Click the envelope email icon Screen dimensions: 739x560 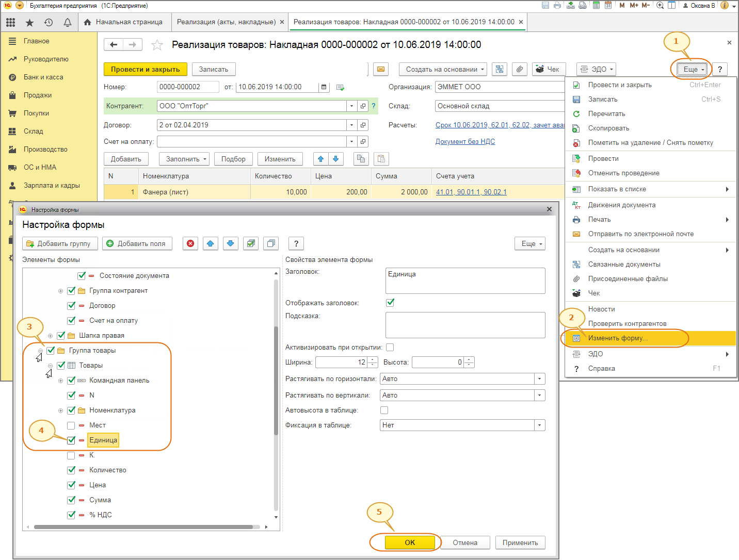click(381, 69)
